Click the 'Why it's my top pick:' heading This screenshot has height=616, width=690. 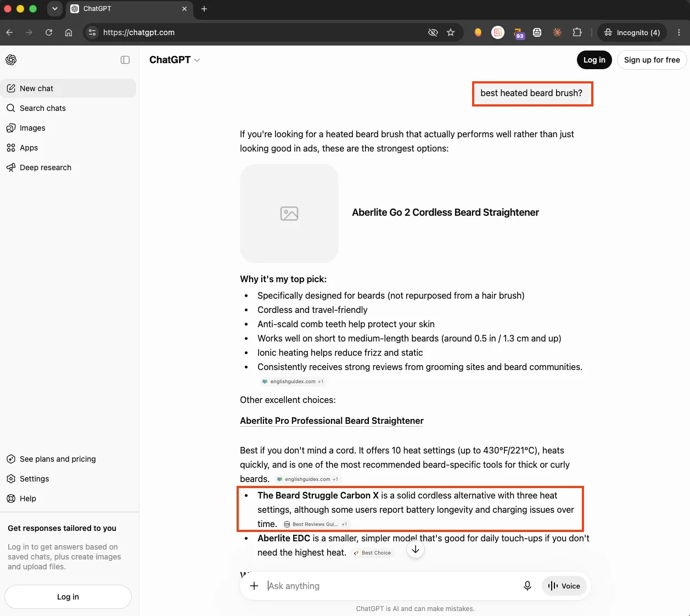point(283,279)
